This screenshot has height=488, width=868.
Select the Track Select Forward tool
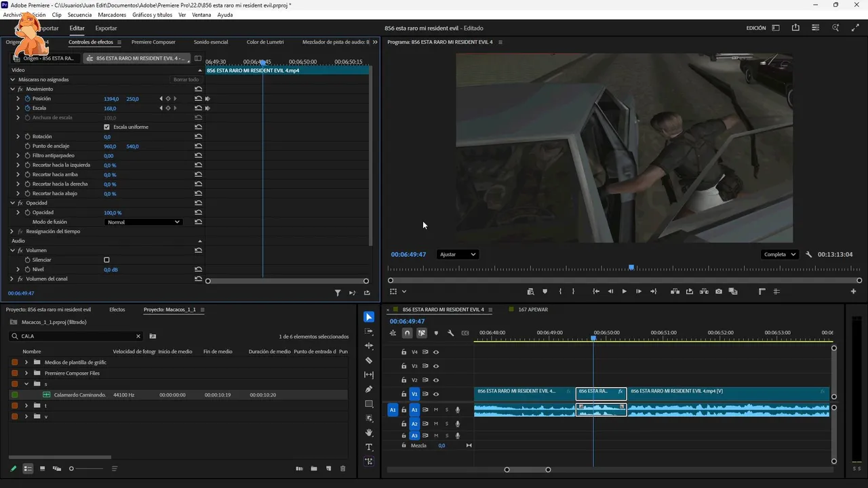pos(369,331)
